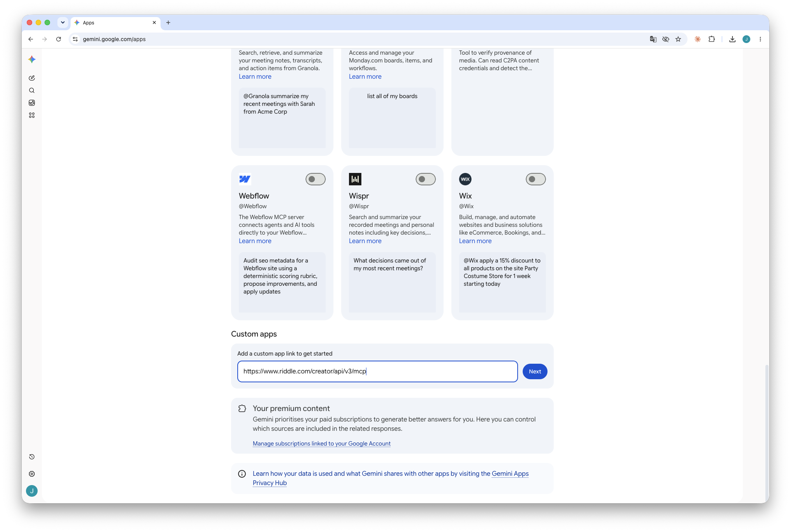The image size is (791, 532).
Task: Expand the tab search dropdown arrow
Action: 63,22
